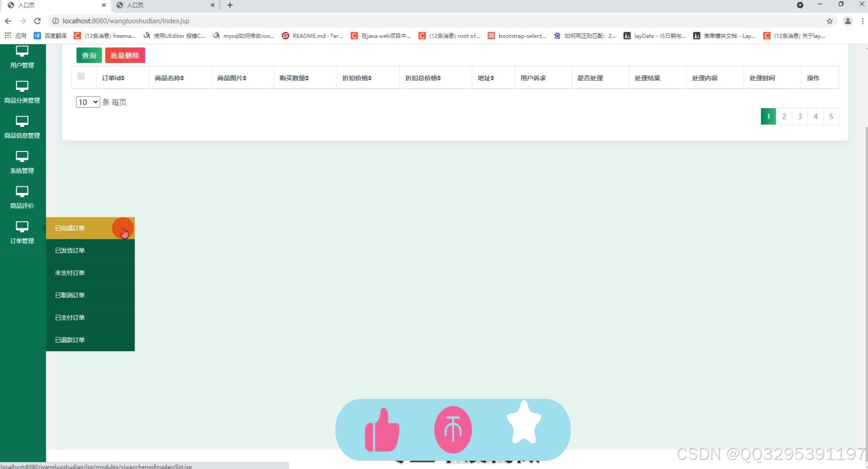Close the first 入口页 tab

coord(104,5)
